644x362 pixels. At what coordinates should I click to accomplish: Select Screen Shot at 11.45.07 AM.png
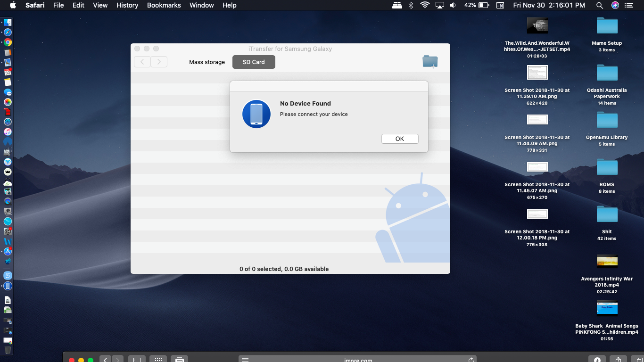(x=537, y=167)
